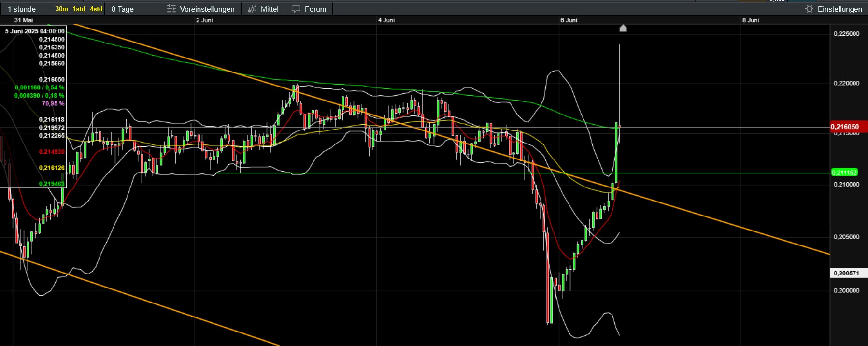This screenshot has width=868, height=346.
Task: Click the 0,212265 value in data box
Action: 52,136
